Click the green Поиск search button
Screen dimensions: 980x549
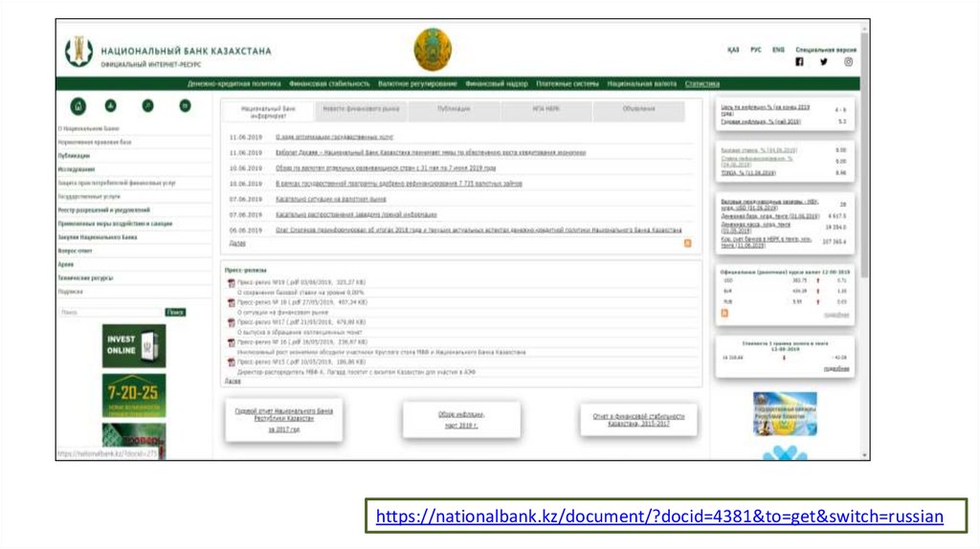[x=176, y=313]
